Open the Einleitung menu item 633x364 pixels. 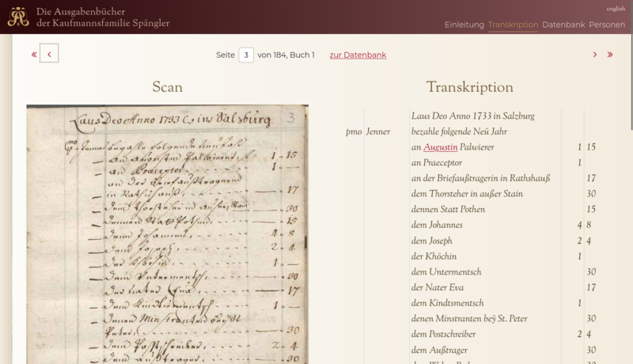(x=464, y=25)
